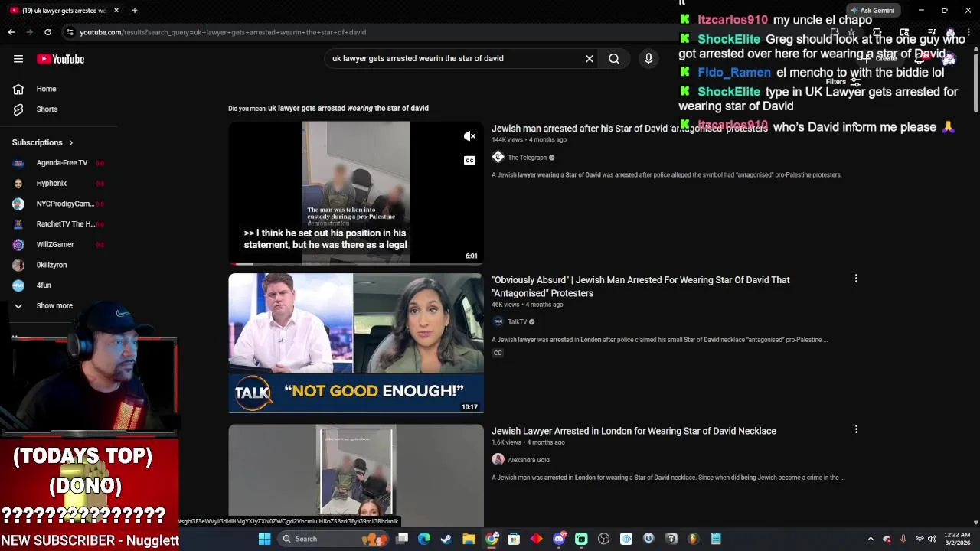Seek on the preview video progress bar
Viewport: 980px width, 551px height.
(x=356, y=263)
